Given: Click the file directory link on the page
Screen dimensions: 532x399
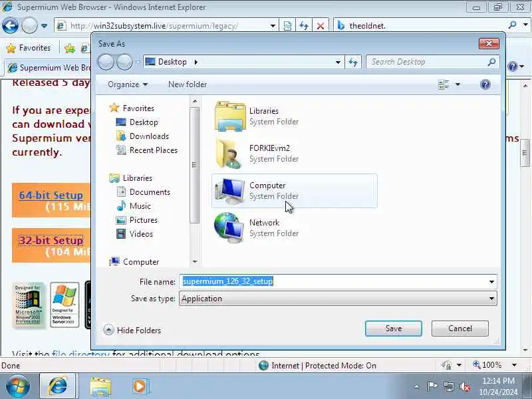Looking at the screenshot, I should click(80, 354).
